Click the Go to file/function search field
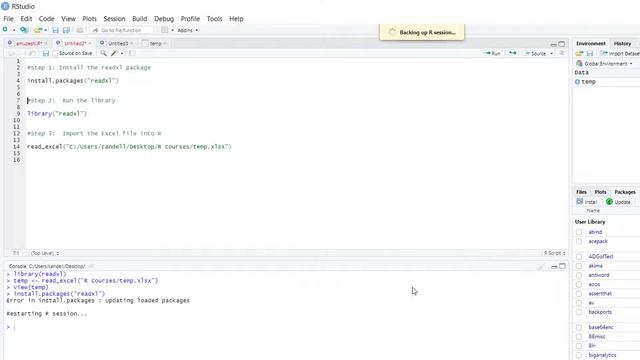Viewport: 640px width, 360px height. [122, 30]
